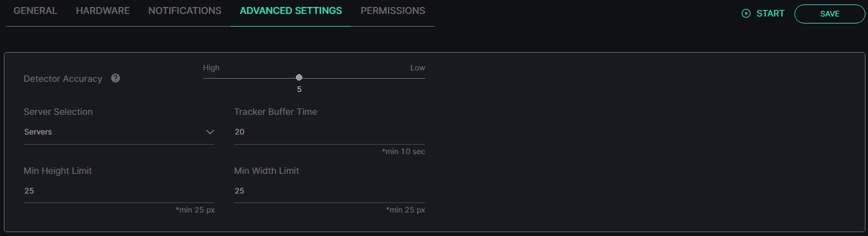This screenshot has height=236, width=868.
Task: Click the START button label
Action: pos(770,13)
